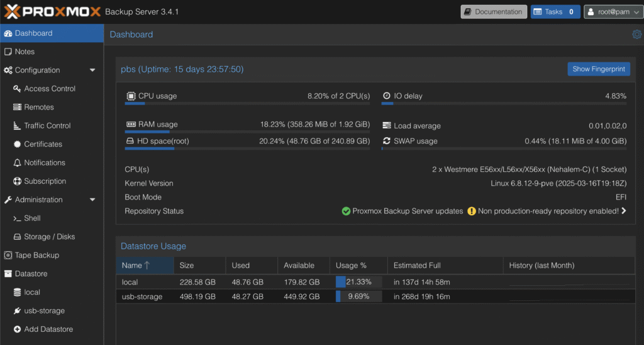Open the Tasks button

point(555,11)
